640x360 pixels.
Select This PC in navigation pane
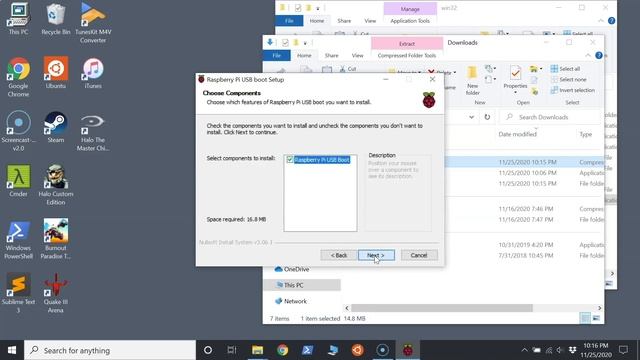point(302,285)
